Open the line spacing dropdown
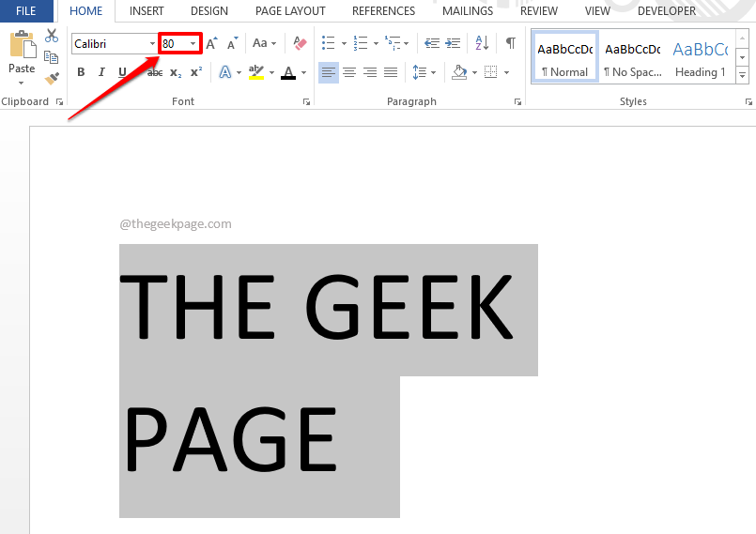This screenshot has width=756, height=534. pos(424,72)
